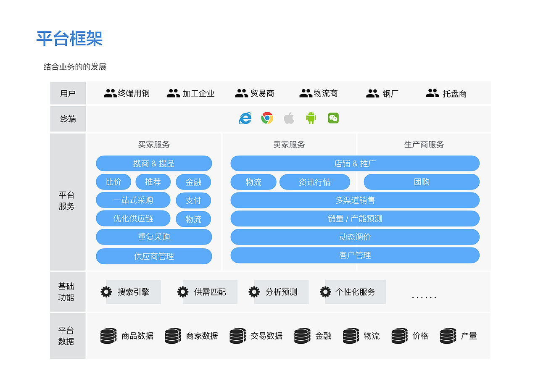Click the people icon beside 加工企业
This screenshot has height=392, width=538.
coord(173,93)
